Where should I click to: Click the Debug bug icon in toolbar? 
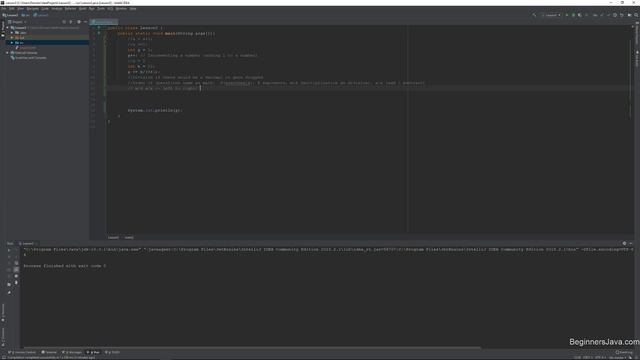[573, 15]
